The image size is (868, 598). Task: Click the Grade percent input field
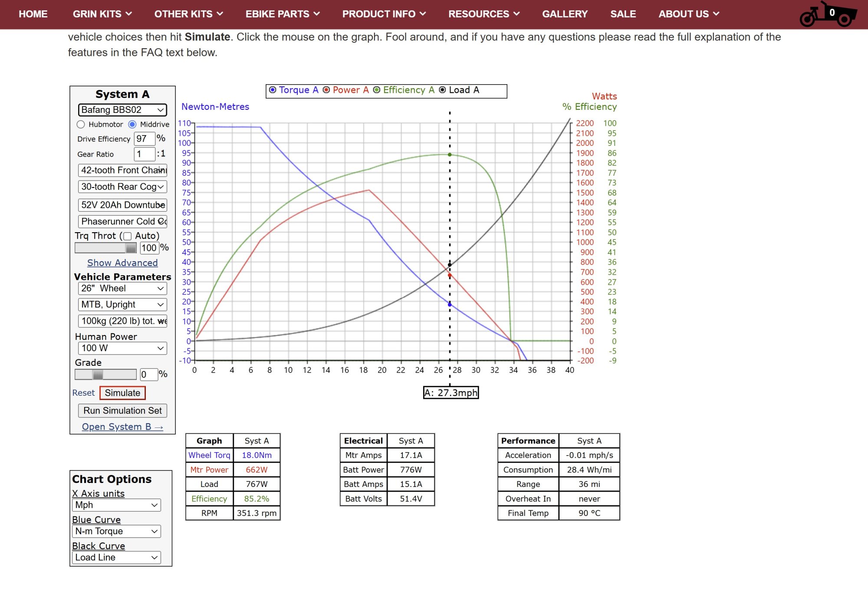click(x=149, y=375)
